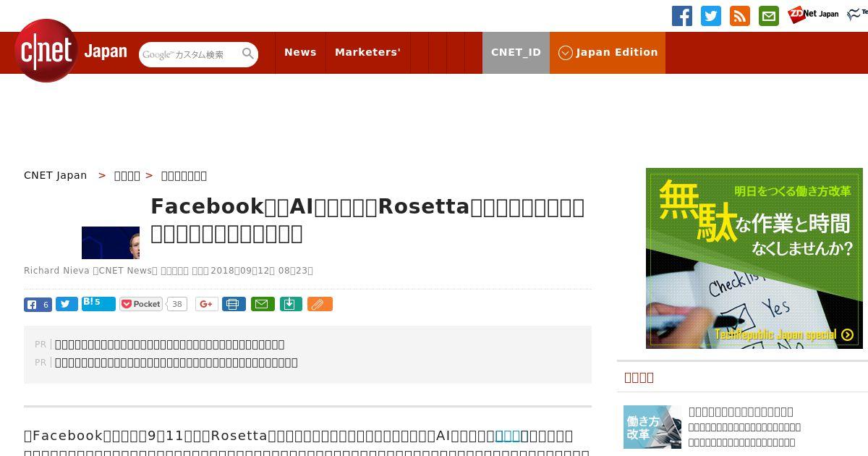Clip article with orange paperclip icon
868x456 pixels.
point(320,304)
